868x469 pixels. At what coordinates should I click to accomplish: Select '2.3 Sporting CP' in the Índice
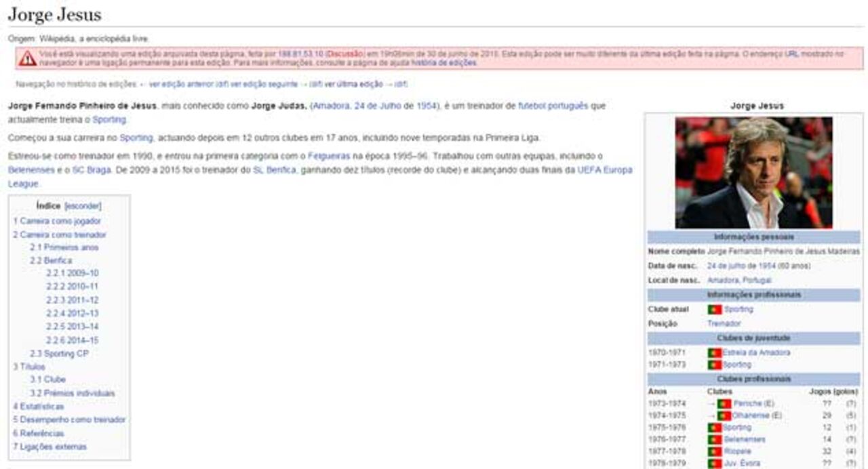pyautogui.click(x=61, y=353)
